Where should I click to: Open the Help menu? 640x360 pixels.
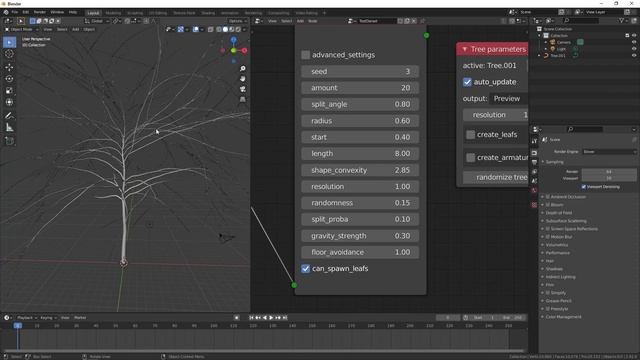click(x=73, y=12)
